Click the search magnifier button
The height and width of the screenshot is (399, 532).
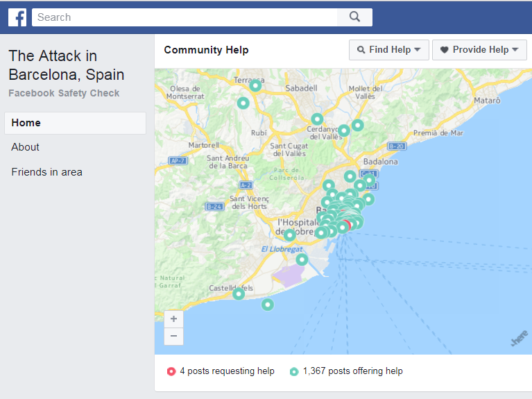coord(354,17)
